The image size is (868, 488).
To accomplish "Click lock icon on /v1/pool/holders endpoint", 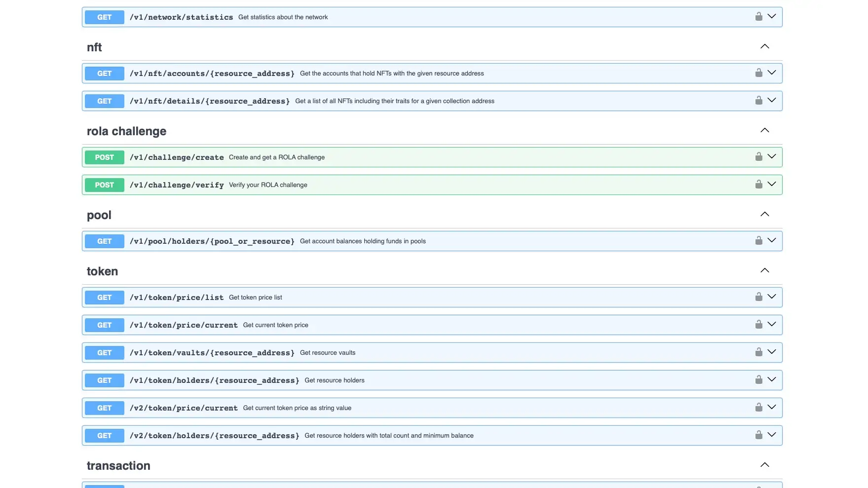I will pyautogui.click(x=758, y=241).
